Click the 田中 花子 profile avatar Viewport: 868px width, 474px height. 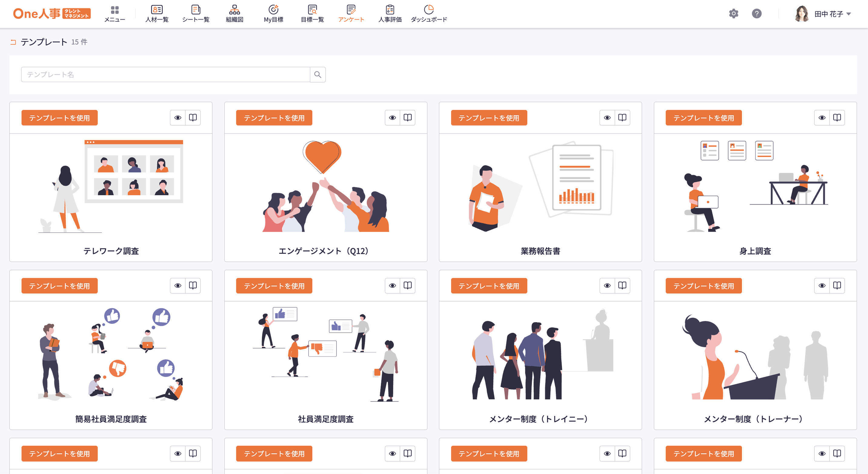802,14
